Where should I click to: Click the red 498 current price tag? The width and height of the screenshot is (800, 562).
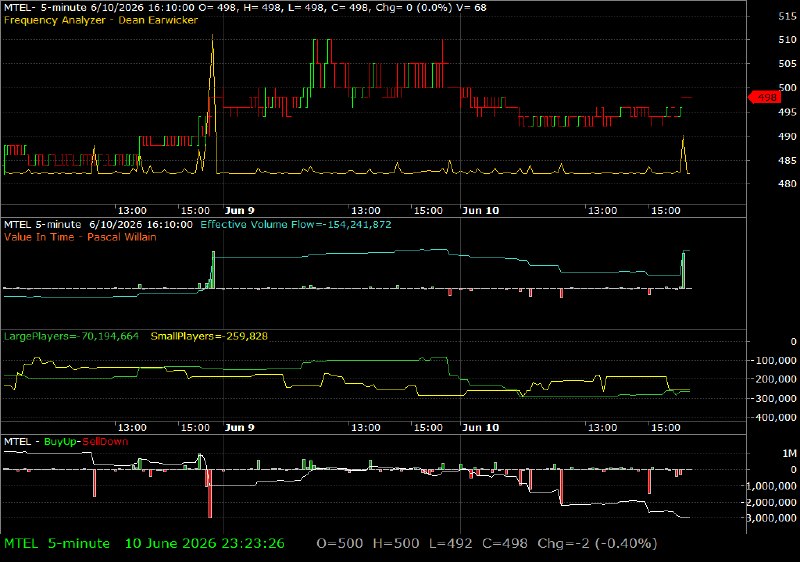pos(764,97)
